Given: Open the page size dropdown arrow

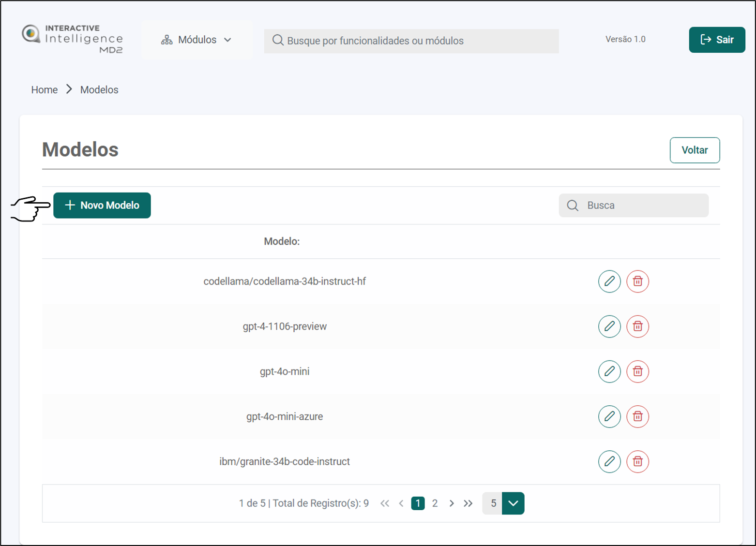Looking at the screenshot, I should coord(513,503).
